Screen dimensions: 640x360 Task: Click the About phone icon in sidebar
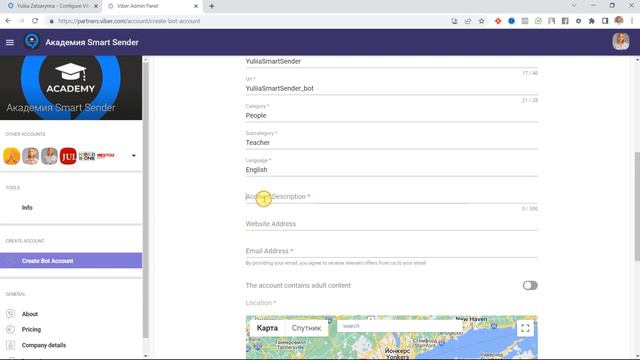(11, 313)
